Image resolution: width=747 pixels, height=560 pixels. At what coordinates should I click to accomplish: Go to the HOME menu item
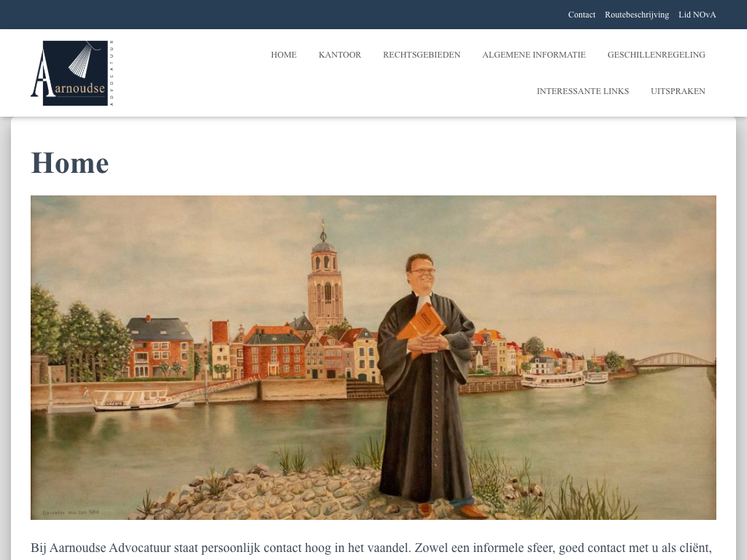(x=284, y=55)
